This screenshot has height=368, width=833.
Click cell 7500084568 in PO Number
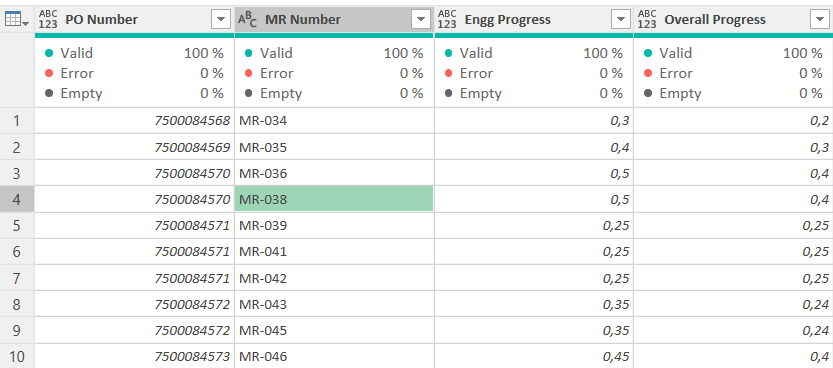tap(134, 121)
